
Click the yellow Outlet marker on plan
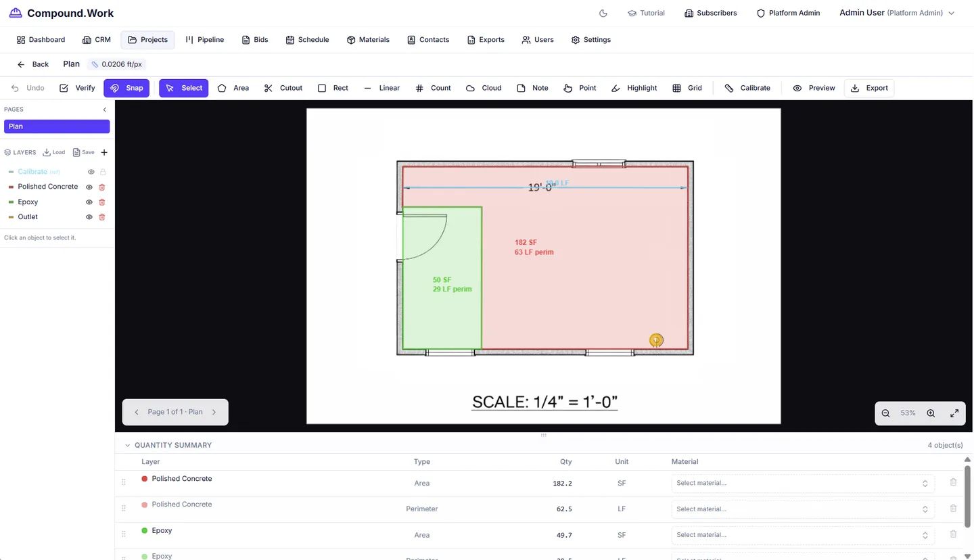point(655,340)
